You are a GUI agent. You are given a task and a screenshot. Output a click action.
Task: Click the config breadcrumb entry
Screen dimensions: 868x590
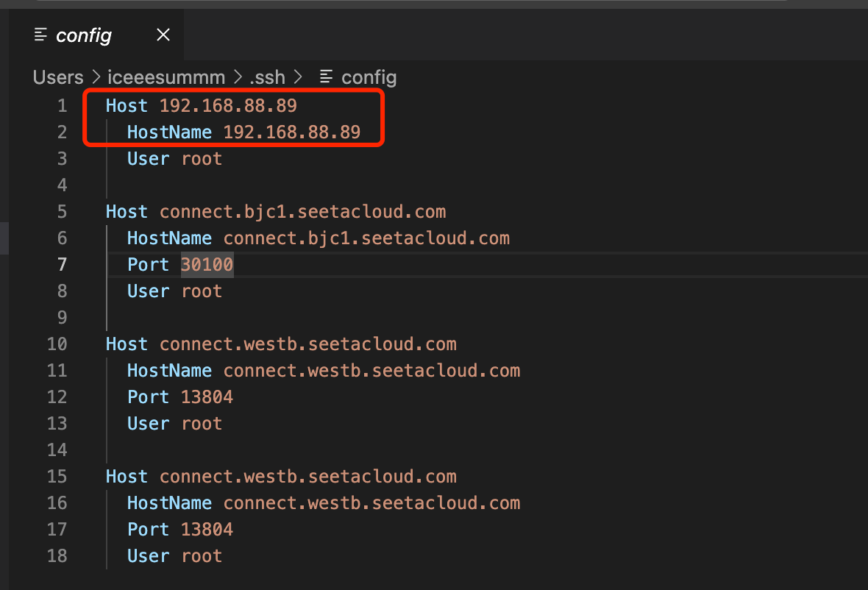368,77
